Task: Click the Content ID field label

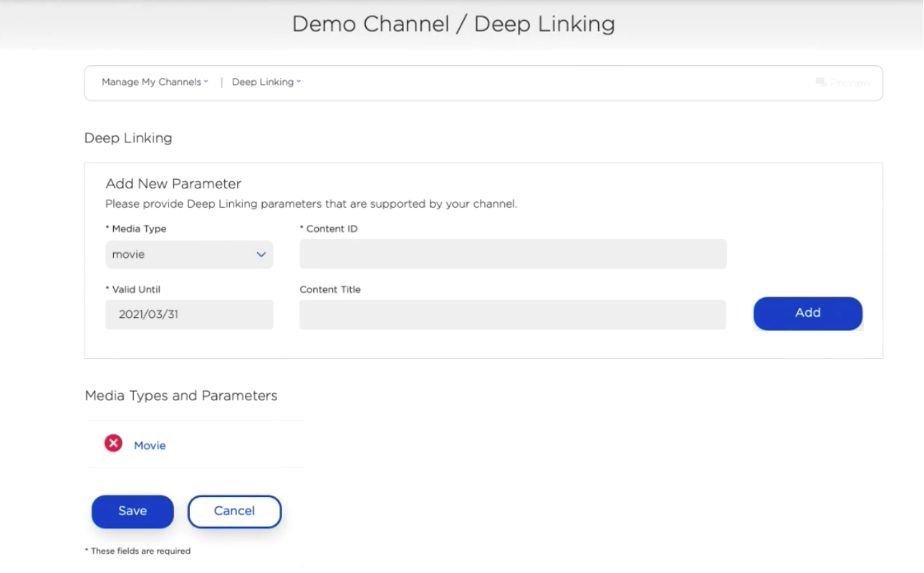Action: (x=328, y=229)
